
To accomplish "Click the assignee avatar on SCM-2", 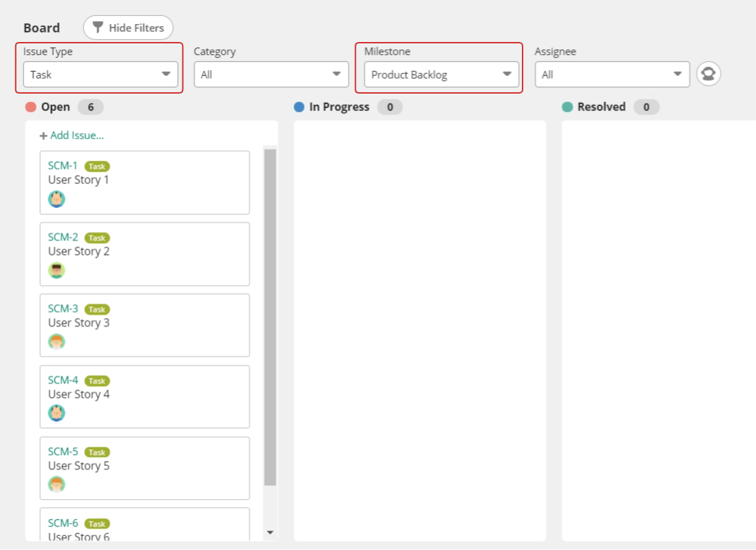I will pyautogui.click(x=56, y=271).
